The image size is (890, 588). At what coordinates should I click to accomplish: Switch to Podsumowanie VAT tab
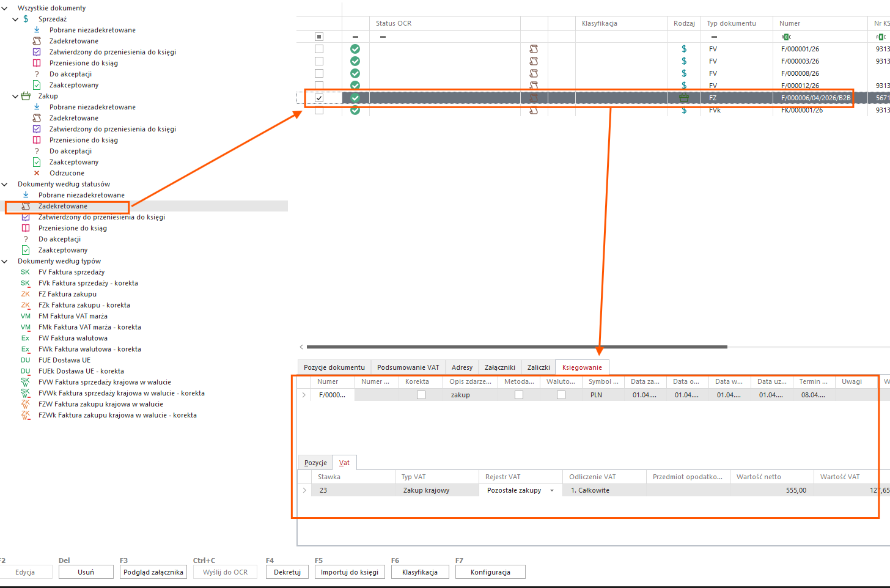click(408, 367)
